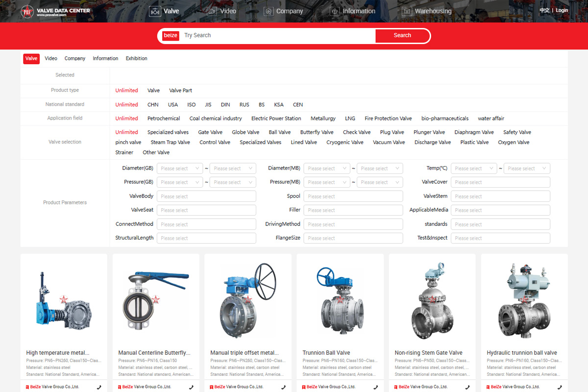
Task: Open the Non-rising Stem Gate Valve thumbnail
Action: [x=432, y=300]
